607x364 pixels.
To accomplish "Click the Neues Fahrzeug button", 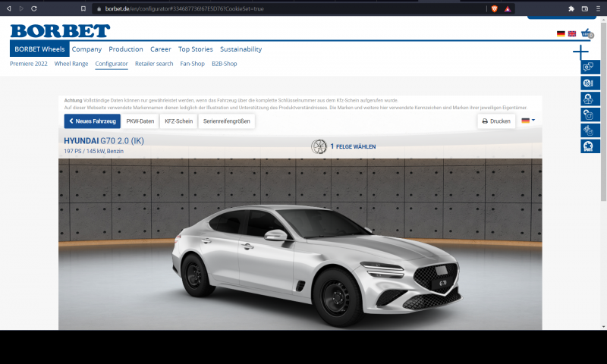I will click(93, 121).
